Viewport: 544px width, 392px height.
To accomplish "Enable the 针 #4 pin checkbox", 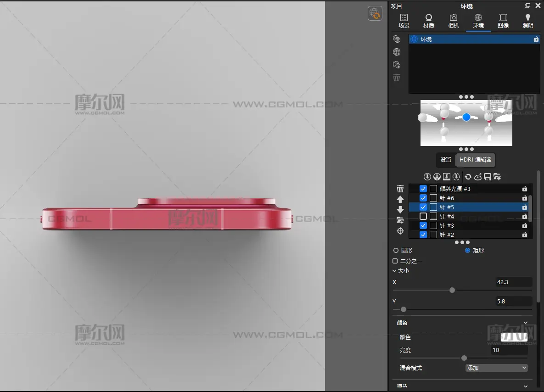I will (423, 216).
